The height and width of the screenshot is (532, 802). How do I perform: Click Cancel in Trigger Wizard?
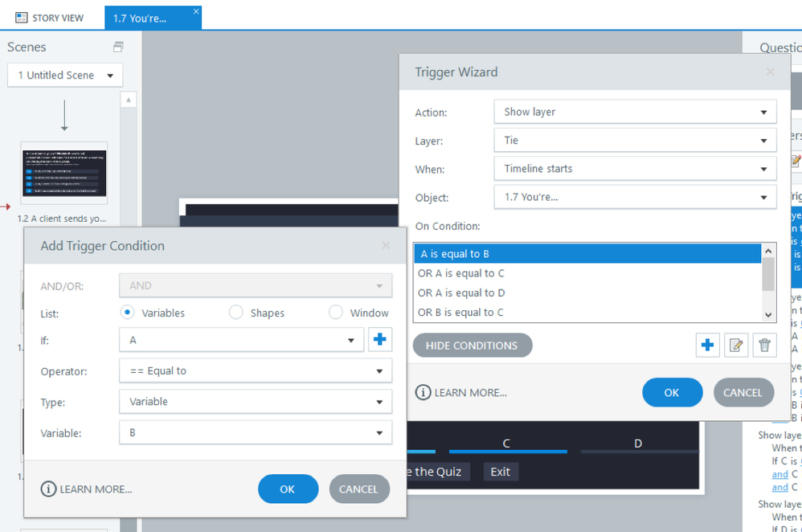(x=743, y=392)
